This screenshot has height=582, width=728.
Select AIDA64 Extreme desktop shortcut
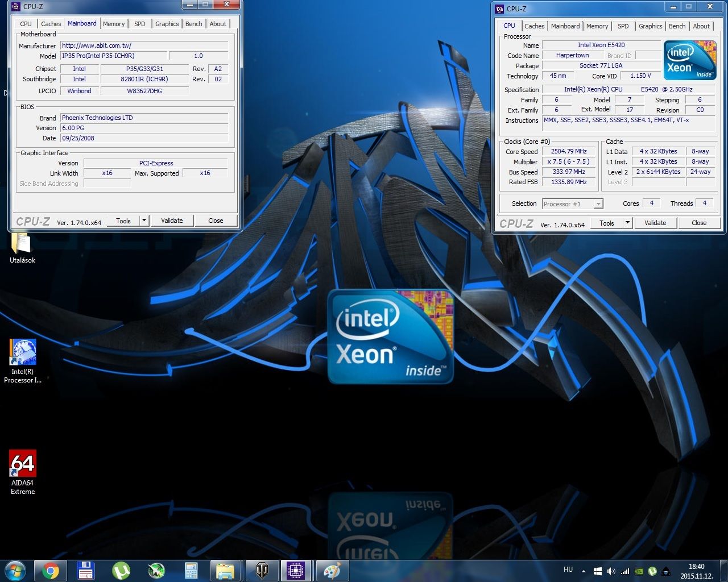(x=23, y=473)
